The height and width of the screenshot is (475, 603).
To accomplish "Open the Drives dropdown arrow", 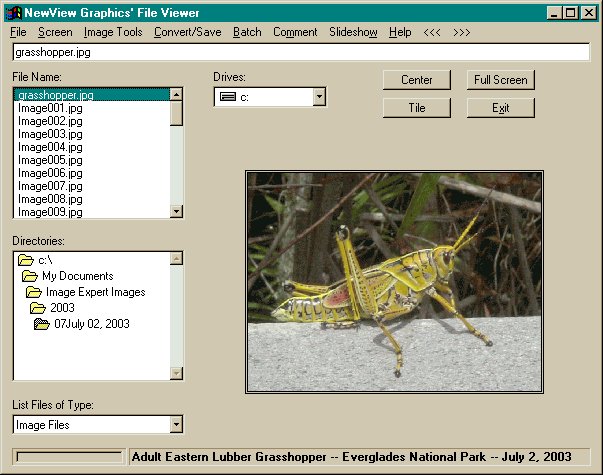I will (x=319, y=97).
